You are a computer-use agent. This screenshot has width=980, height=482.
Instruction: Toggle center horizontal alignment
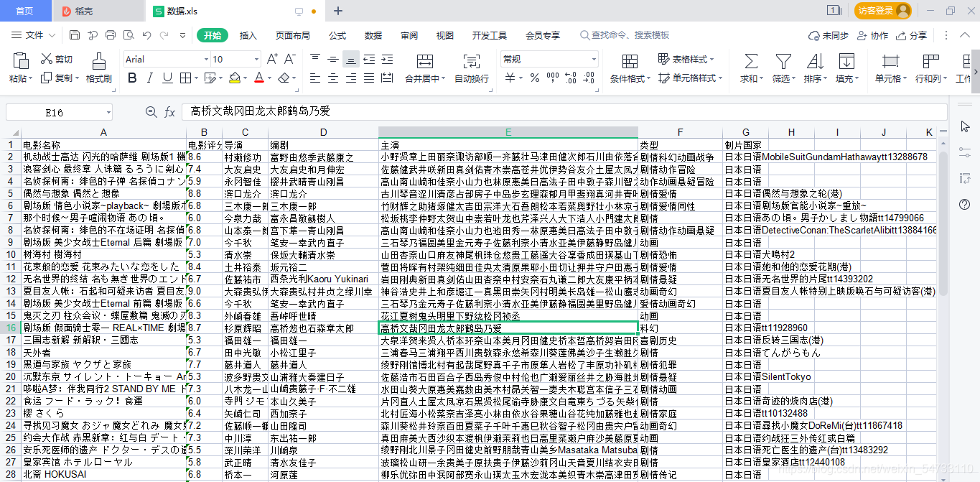click(x=333, y=78)
